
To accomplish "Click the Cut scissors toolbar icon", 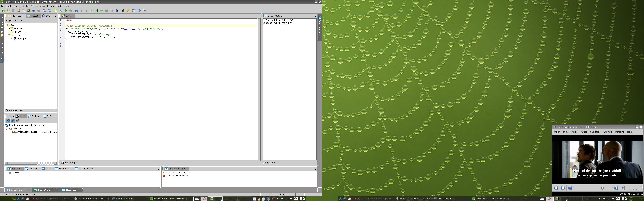I will coord(19,11).
